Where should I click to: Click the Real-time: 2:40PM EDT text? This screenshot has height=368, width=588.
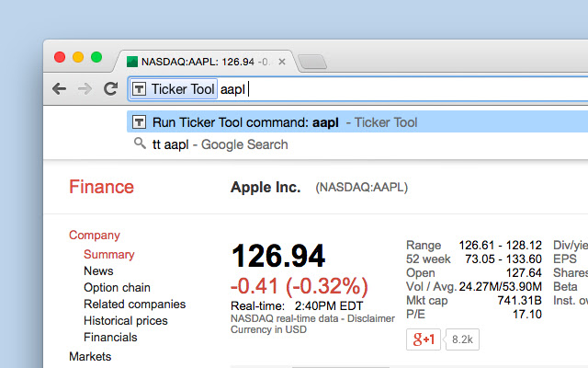point(297,305)
